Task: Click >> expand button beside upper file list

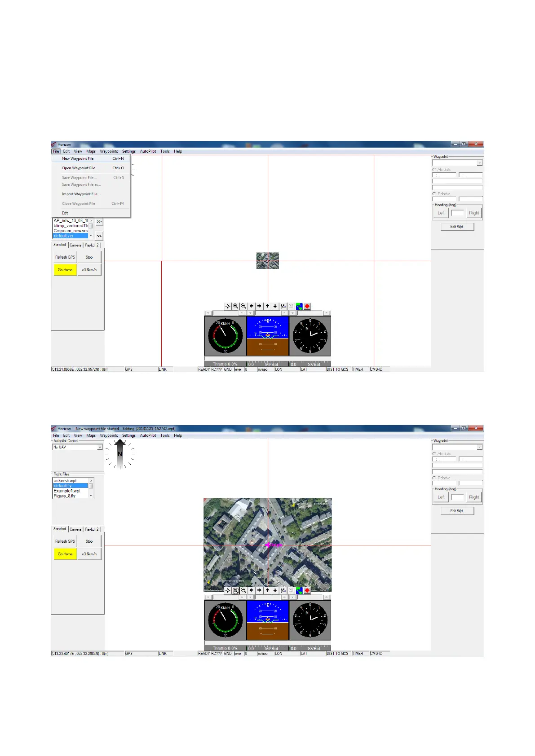Action: tap(99, 222)
